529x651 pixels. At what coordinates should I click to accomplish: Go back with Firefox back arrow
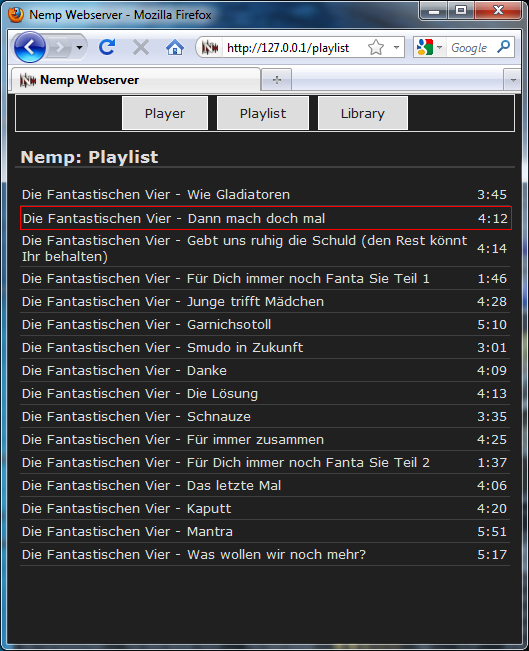point(29,47)
